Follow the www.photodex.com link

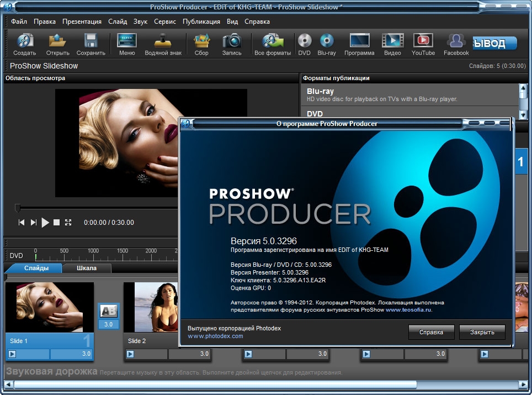coord(215,336)
